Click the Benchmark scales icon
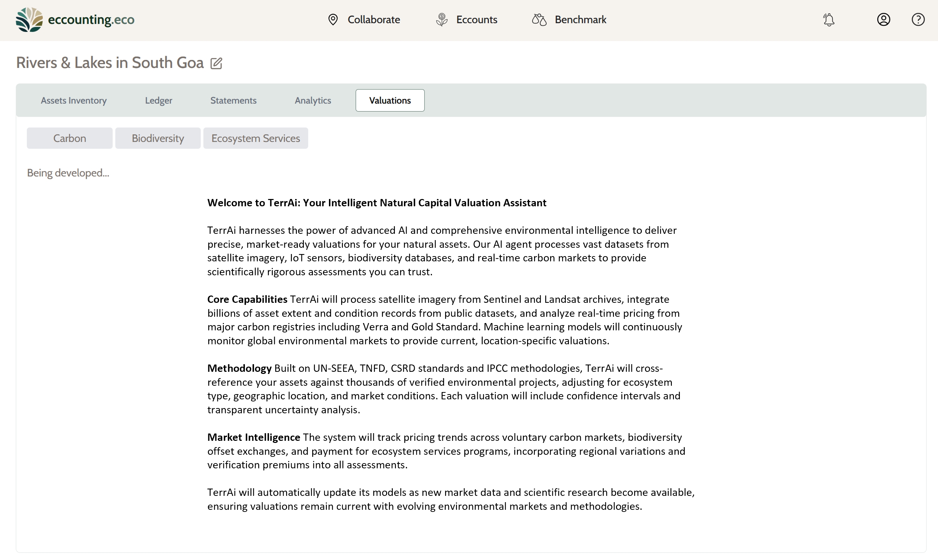The image size is (938, 560). pos(539,20)
